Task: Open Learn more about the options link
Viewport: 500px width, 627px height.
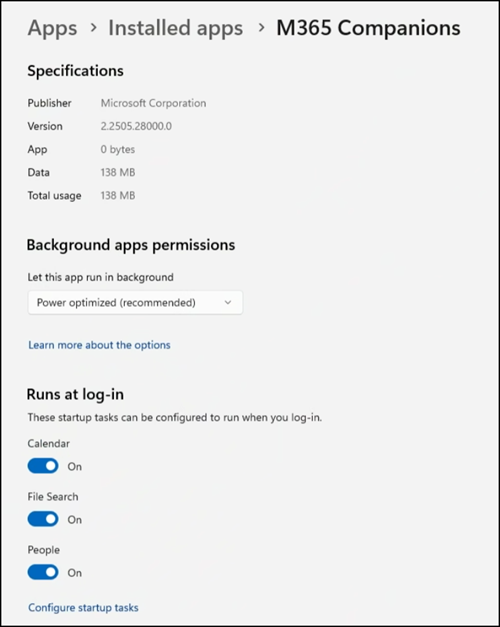Action: pyautogui.click(x=99, y=345)
